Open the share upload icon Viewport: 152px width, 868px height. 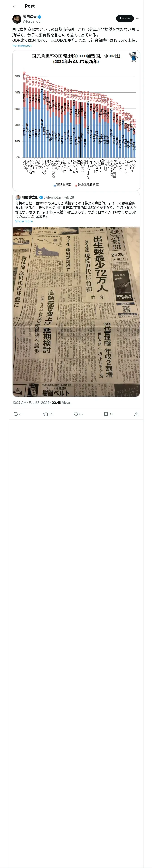pos(136,414)
